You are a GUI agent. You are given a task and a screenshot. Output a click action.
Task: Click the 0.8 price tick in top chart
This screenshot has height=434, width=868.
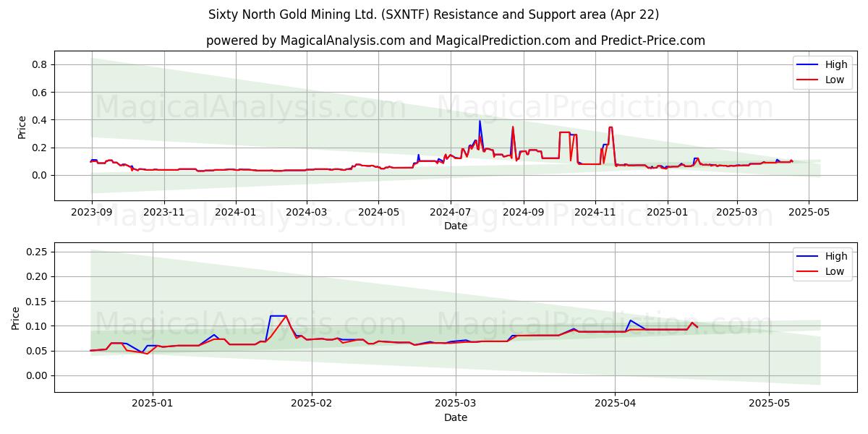[41, 64]
